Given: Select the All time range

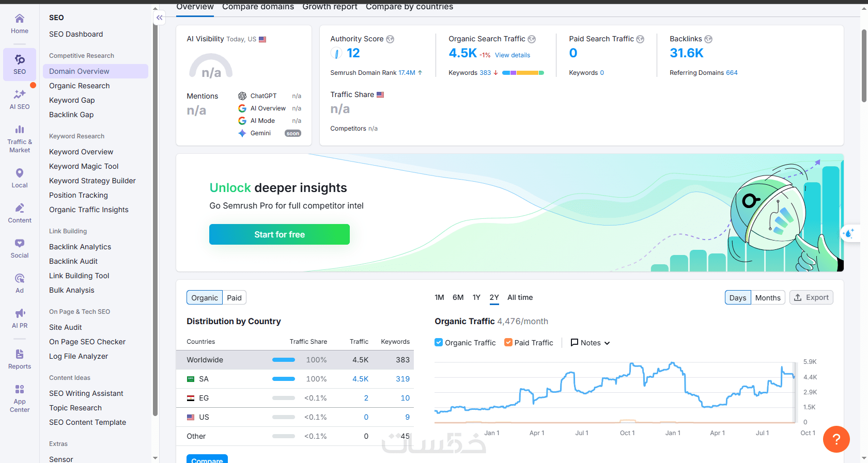Looking at the screenshot, I should (x=520, y=298).
